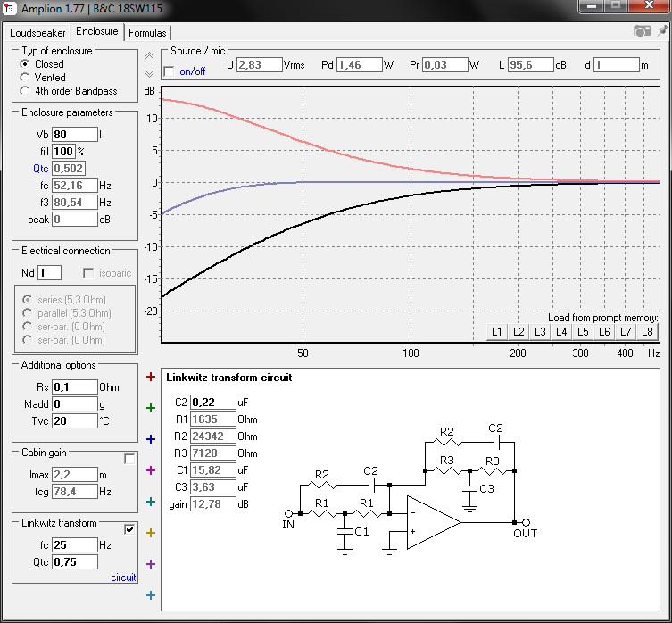Image resolution: width=672 pixels, height=623 pixels.
Task: Load prompt memory L1
Action: pyautogui.click(x=497, y=331)
